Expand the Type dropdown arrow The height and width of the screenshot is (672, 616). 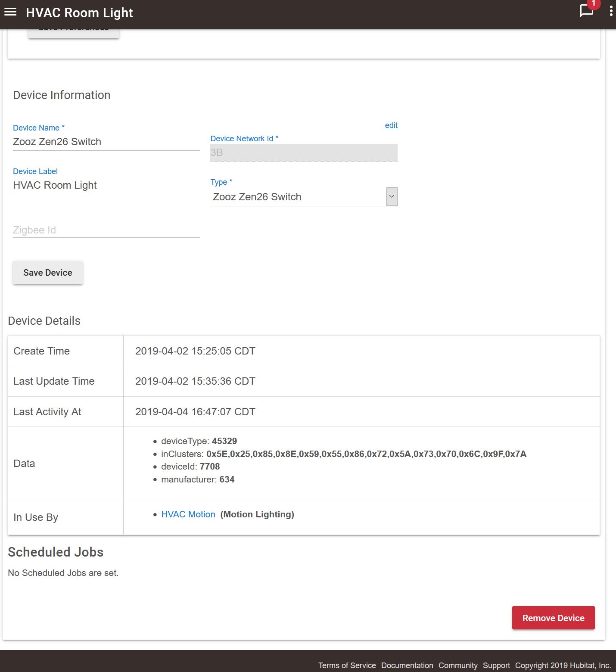pos(392,197)
